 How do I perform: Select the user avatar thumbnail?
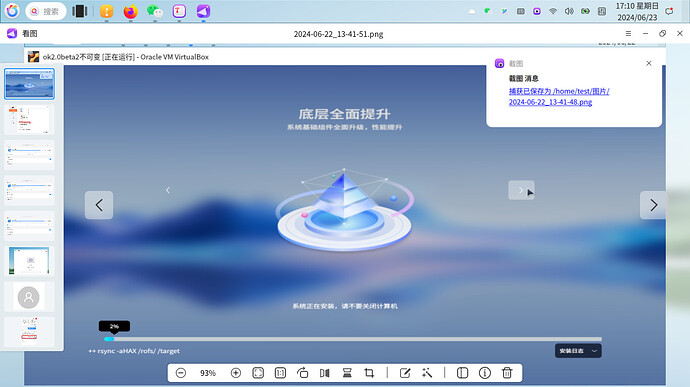pos(29,297)
